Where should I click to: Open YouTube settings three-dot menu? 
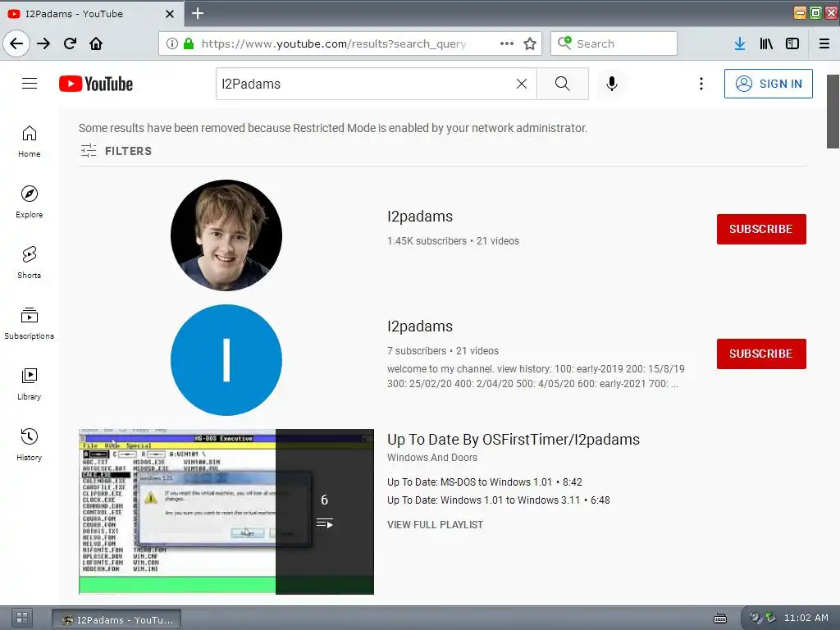click(x=701, y=84)
